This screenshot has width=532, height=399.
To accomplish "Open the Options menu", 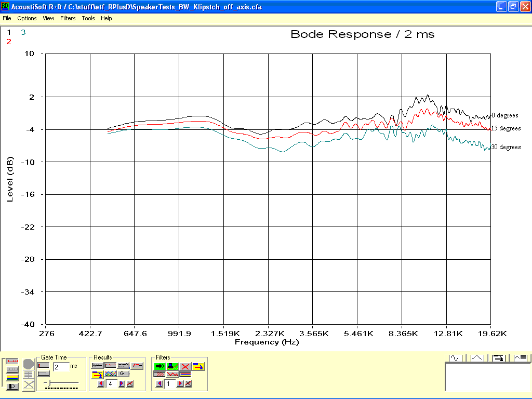I will pyautogui.click(x=27, y=18).
